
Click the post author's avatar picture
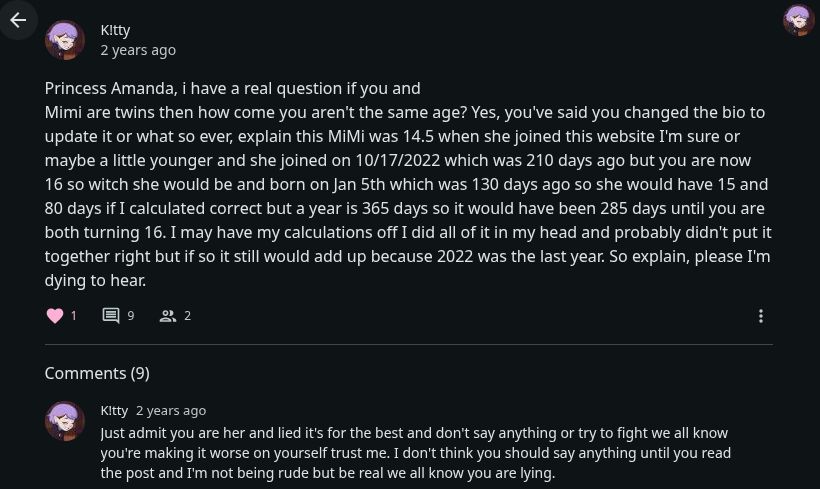pos(65,40)
